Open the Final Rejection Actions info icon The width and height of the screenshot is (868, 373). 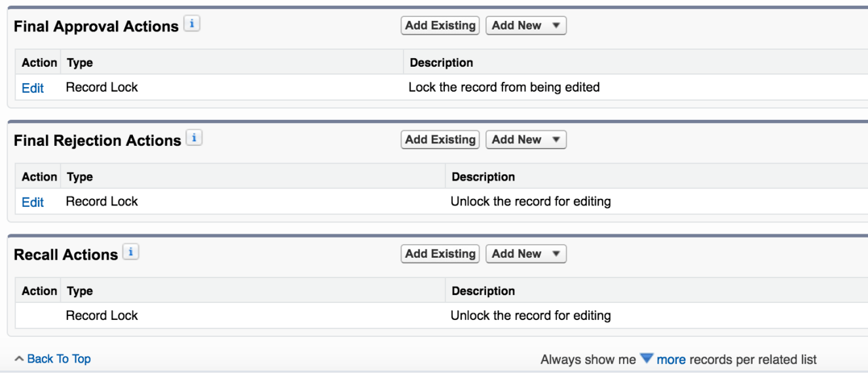pos(195,139)
